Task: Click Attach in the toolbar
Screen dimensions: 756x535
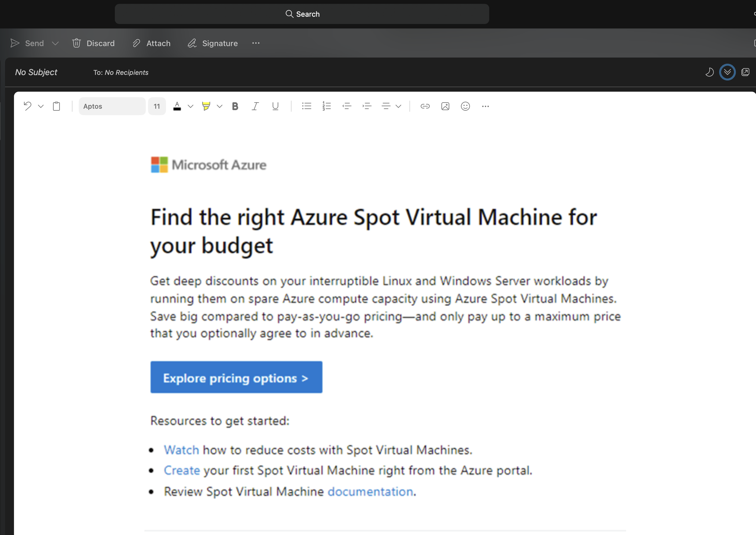Action: point(152,43)
